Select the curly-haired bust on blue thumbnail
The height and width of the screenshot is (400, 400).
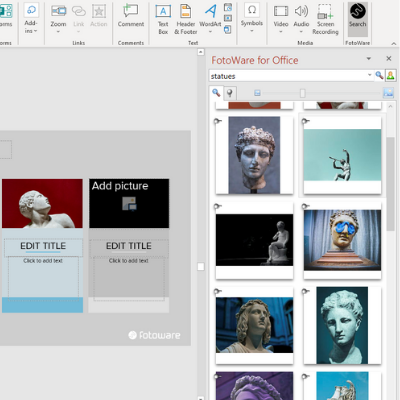point(254,325)
